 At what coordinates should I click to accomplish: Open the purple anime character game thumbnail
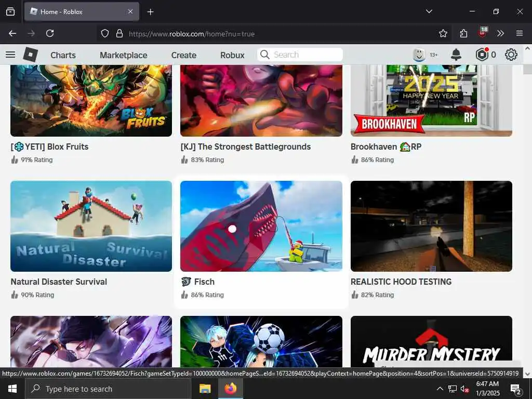91,341
